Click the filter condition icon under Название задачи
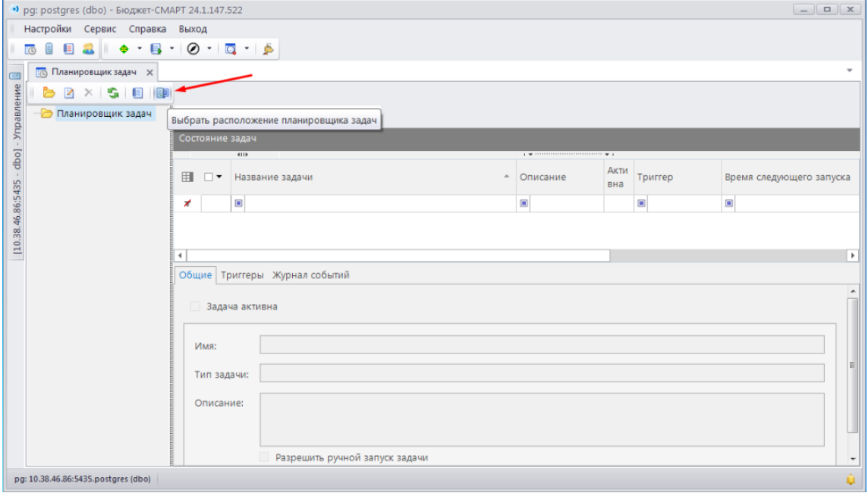Image resolution: width=868 pixels, height=493 pixels. [238, 203]
